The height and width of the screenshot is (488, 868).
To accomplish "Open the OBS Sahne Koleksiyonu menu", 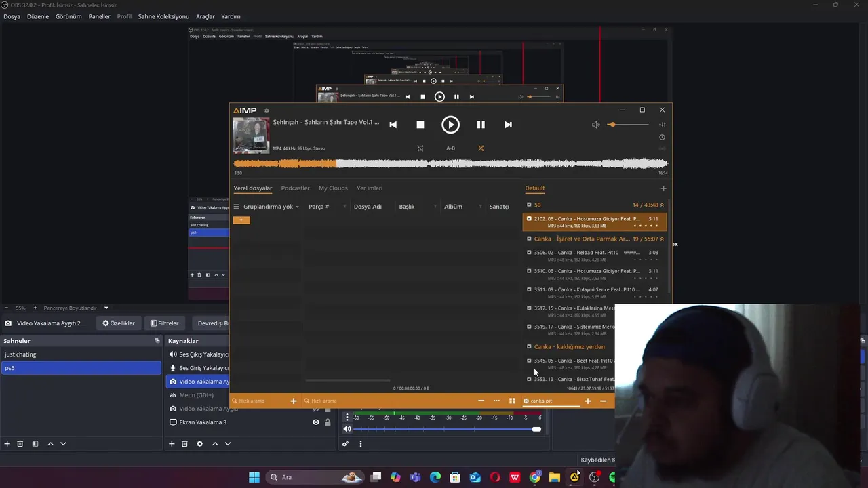I will (x=163, y=16).
